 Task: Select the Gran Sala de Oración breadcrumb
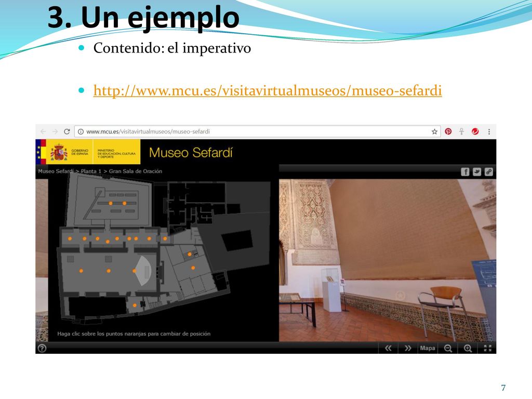click(x=136, y=171)
